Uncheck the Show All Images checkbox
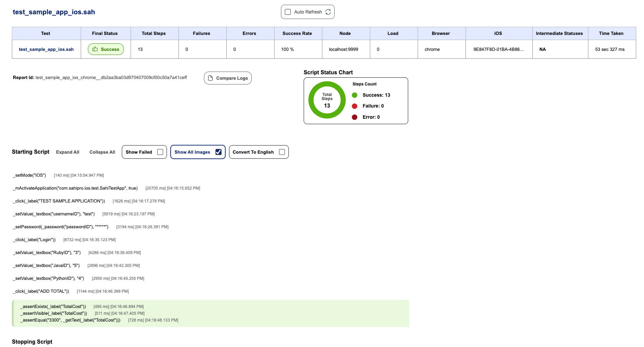This screenshot has width=644, height=347. [219, 152]
